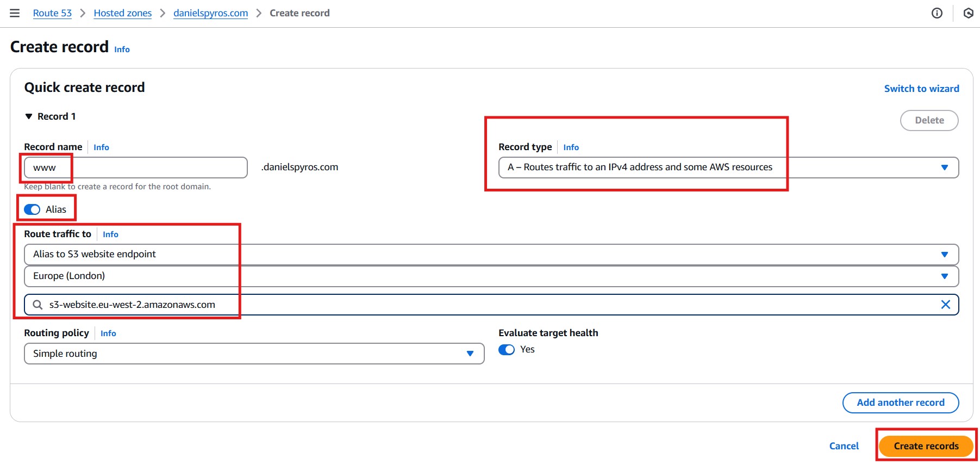Open the Alias to S3 website endpoint dropdown

(491, 255)
